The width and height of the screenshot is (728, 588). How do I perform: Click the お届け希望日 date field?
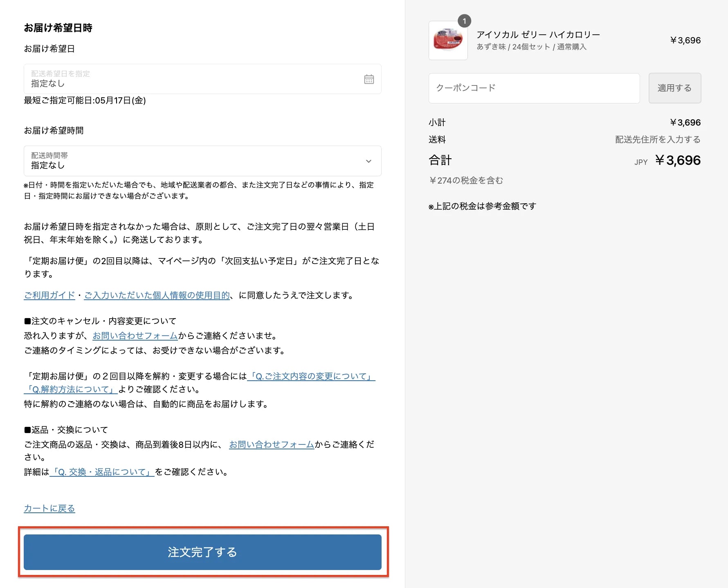pos(192,79)
